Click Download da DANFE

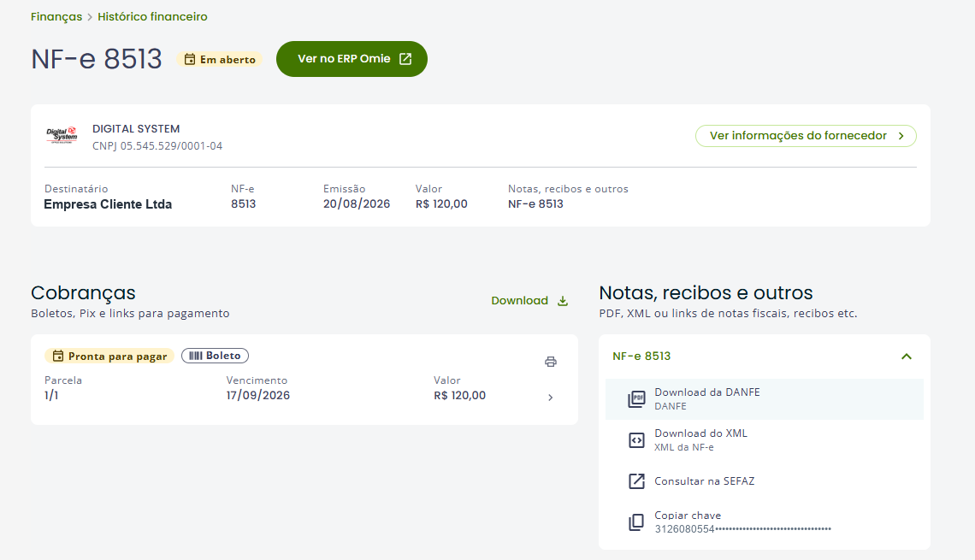(x=765, y=399)
